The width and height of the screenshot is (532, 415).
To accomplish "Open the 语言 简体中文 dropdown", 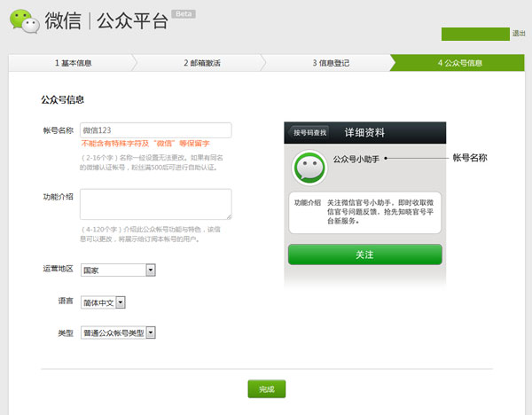I will (x=103, y=302).
